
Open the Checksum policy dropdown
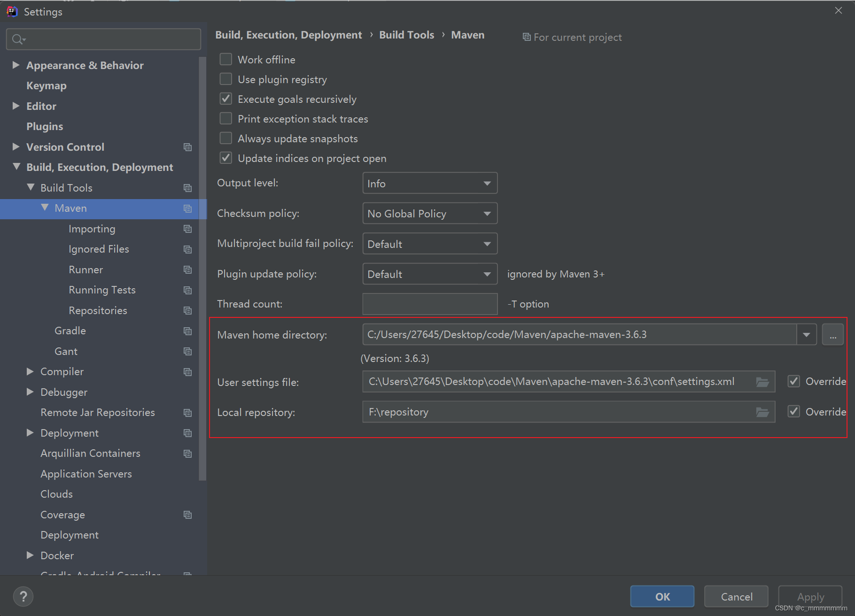pos(430,214)
